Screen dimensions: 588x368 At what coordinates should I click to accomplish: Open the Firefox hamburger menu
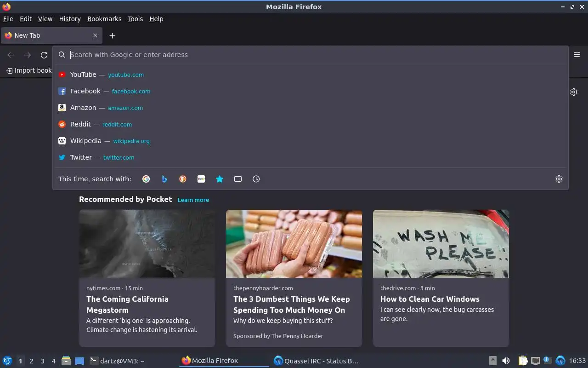(577, 55)
